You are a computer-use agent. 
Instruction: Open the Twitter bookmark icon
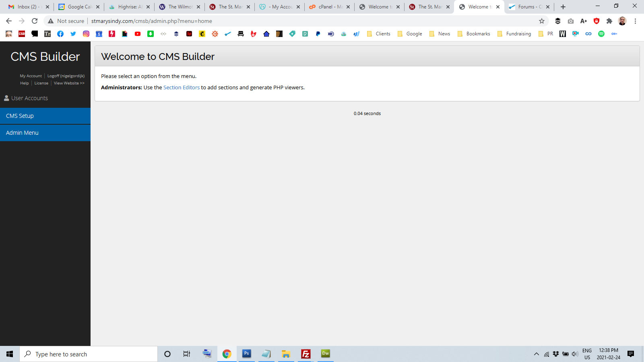pos(73,34)
